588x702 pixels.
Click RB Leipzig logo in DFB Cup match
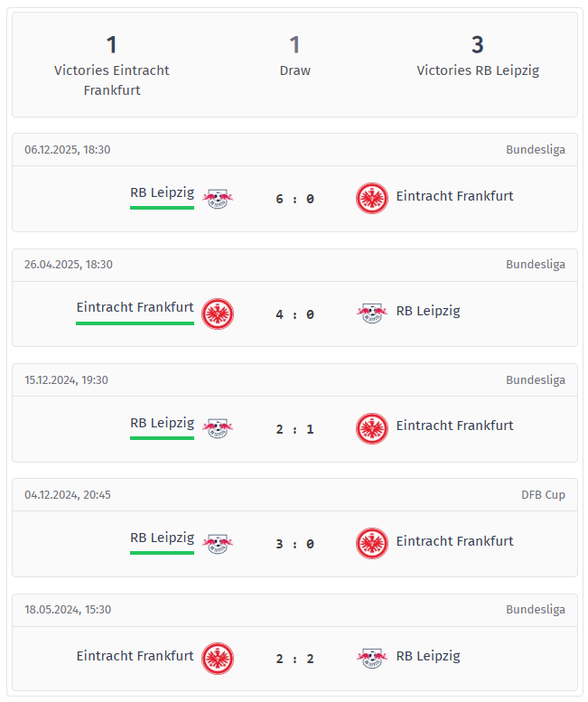217,543
